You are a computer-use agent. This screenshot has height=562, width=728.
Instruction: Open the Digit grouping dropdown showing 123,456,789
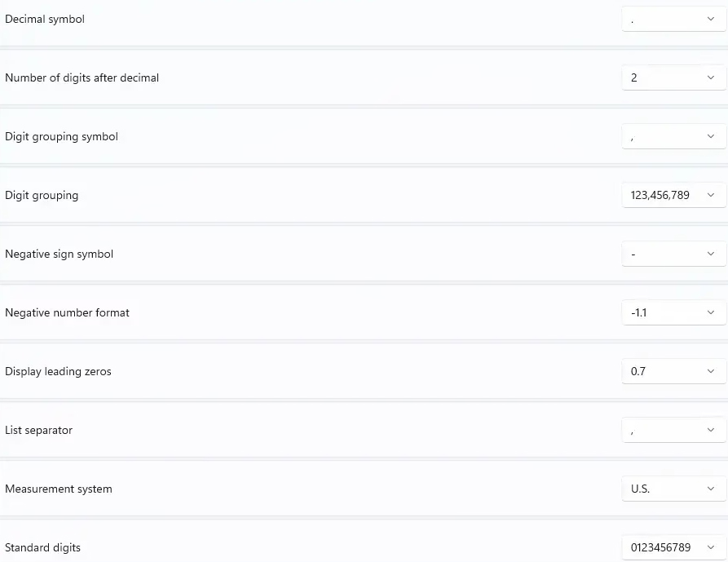pyautogui.click(x=673, y=196)
